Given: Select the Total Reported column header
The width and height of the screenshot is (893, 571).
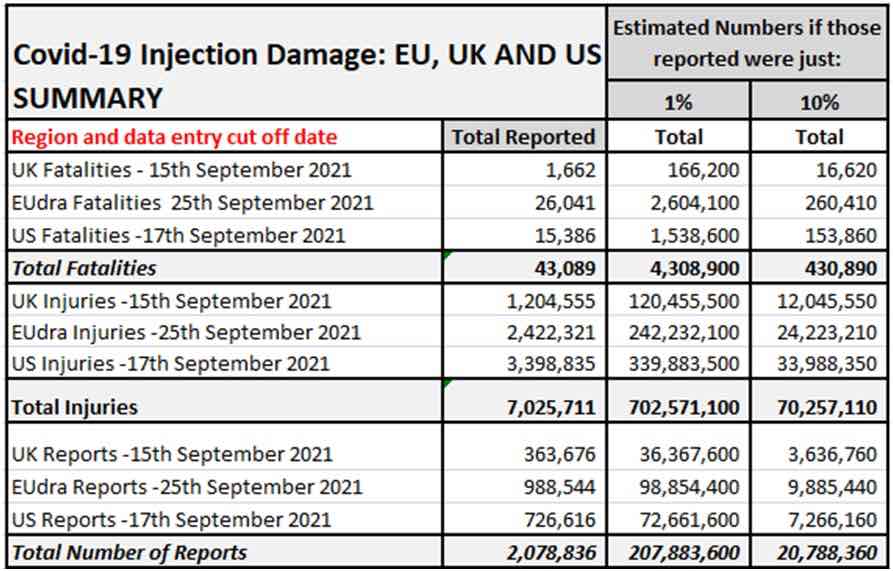Looking at the screenshot, I should point(524,137).
